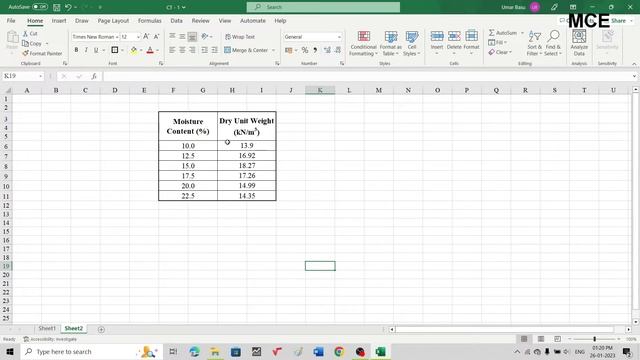Image resolution: width=640 pixels, height=360 pixels.
Task: Apply the Fill Color bucket
Action: (x=133, y=50)
